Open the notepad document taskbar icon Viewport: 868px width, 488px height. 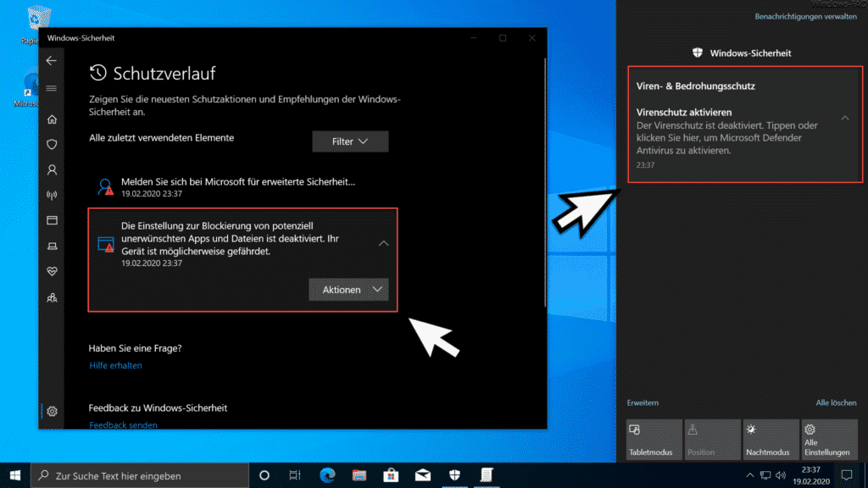(487, 475)
